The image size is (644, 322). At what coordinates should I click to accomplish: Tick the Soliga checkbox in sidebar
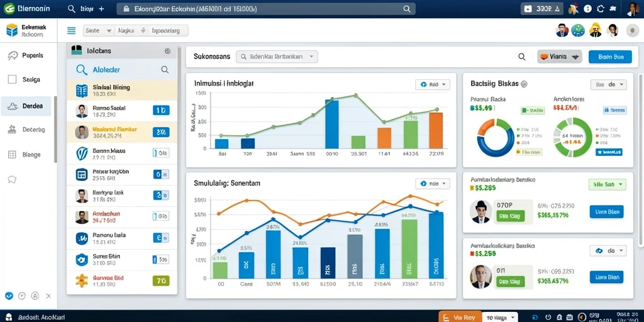(x=13, y=80)
